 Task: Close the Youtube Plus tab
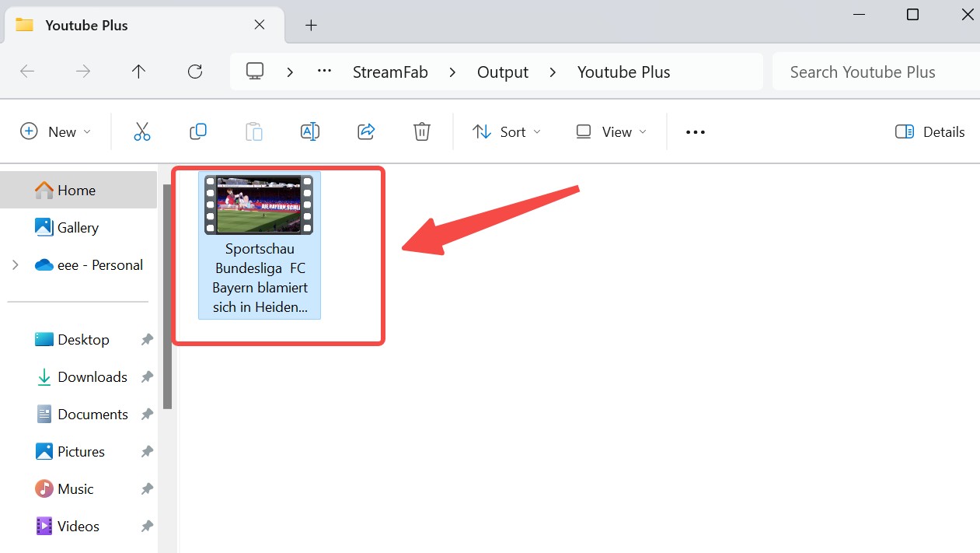click(260, 25)
